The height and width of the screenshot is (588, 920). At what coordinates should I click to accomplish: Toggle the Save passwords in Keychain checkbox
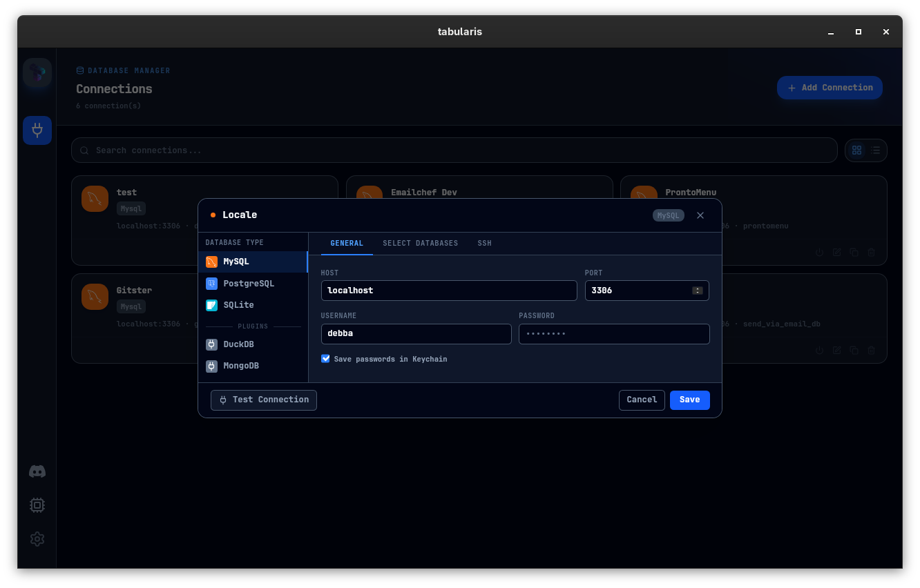click(x=325, y=358)
